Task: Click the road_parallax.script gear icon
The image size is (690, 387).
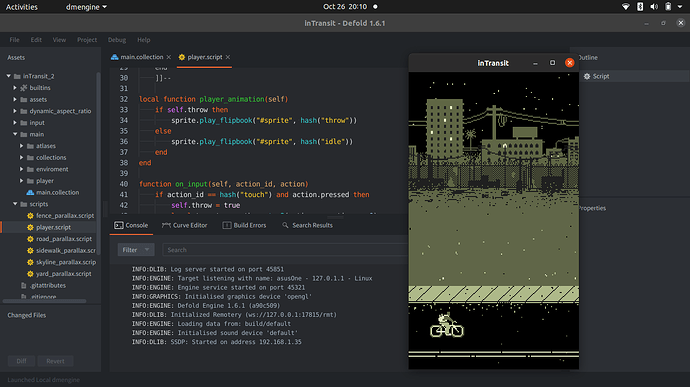Action: (x=30, y=239)
